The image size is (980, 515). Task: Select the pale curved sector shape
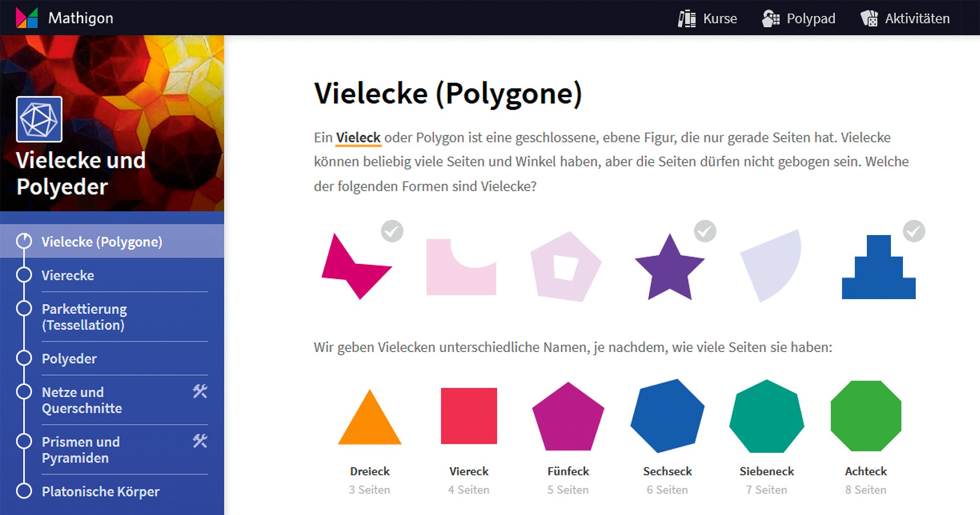tap(773, 263)
